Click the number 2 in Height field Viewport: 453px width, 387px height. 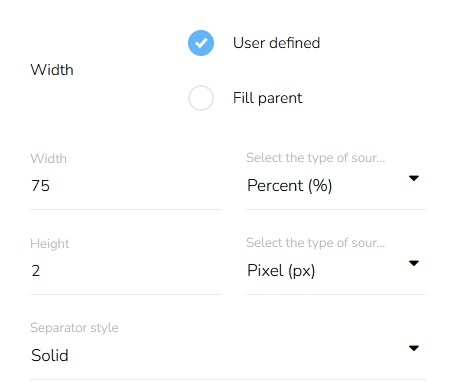(36, 271)
